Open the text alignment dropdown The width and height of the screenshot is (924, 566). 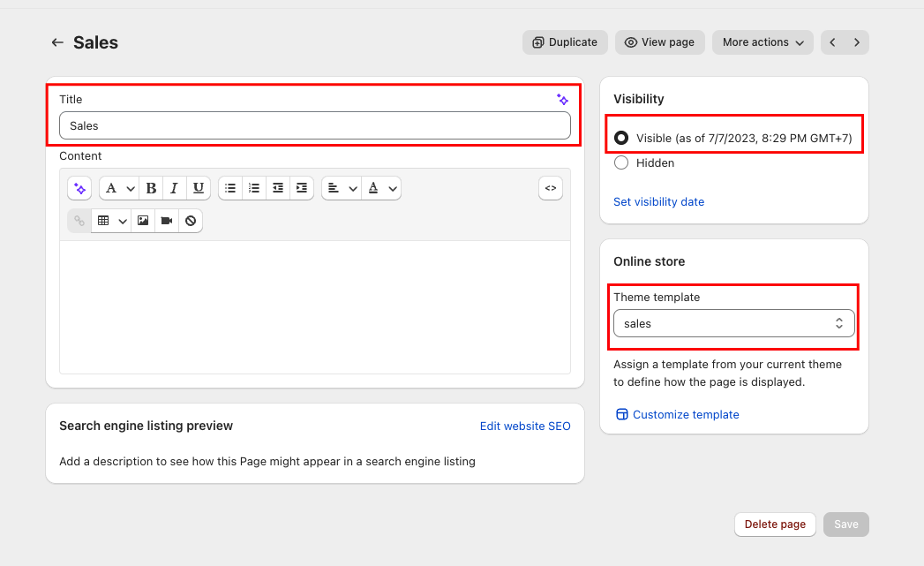pyautogui.click(x=341, y=188)
